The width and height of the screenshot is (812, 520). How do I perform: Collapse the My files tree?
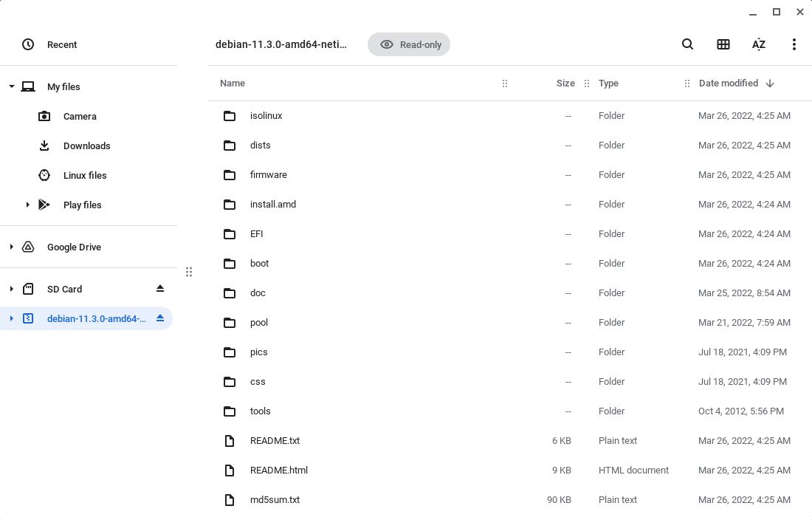[x=12, y=86]
